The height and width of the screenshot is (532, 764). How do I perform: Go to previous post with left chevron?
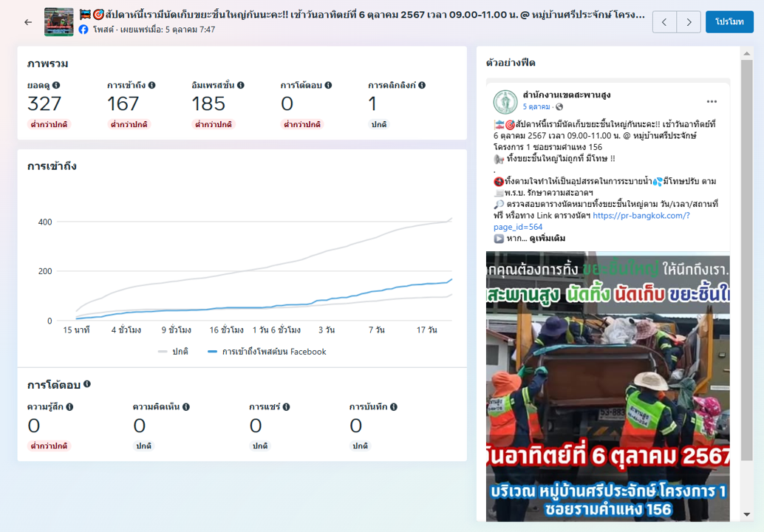[x=664, y=22]
